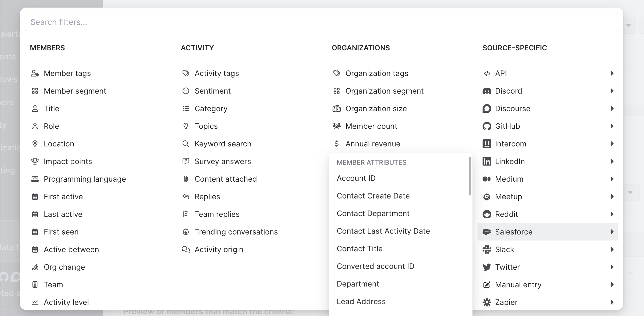Click the LinkedIn logo icon
The image size is (644, 316).
(x=487, y=161)
